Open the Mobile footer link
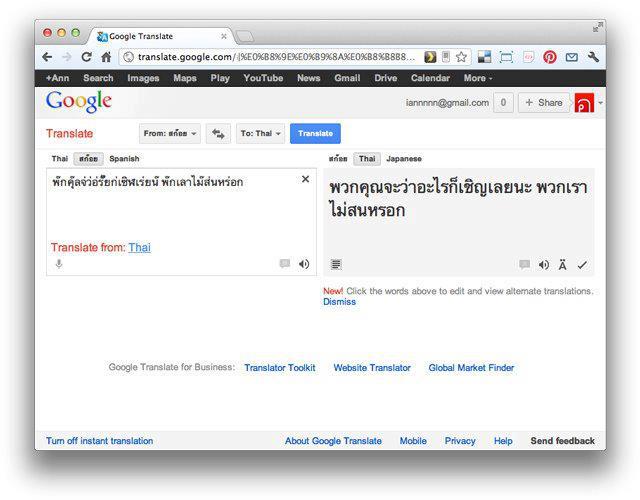The image size is (640, 500). point(413,441)
